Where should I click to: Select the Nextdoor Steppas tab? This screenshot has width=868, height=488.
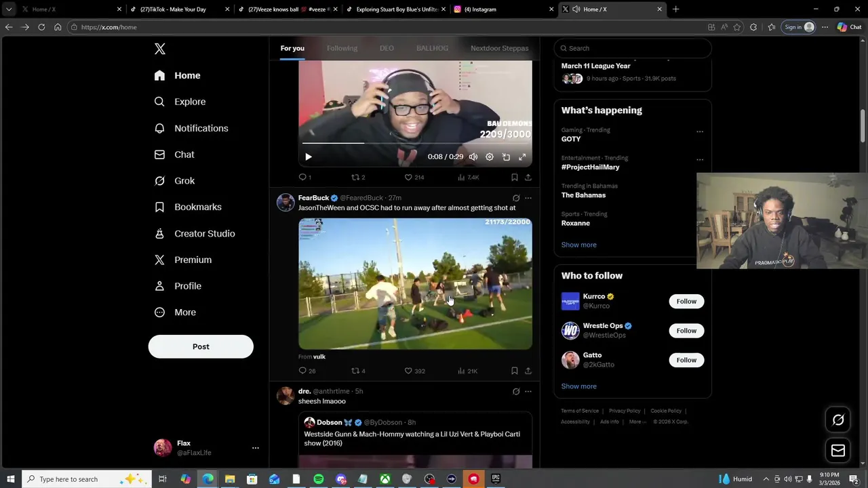pos(499,48)
